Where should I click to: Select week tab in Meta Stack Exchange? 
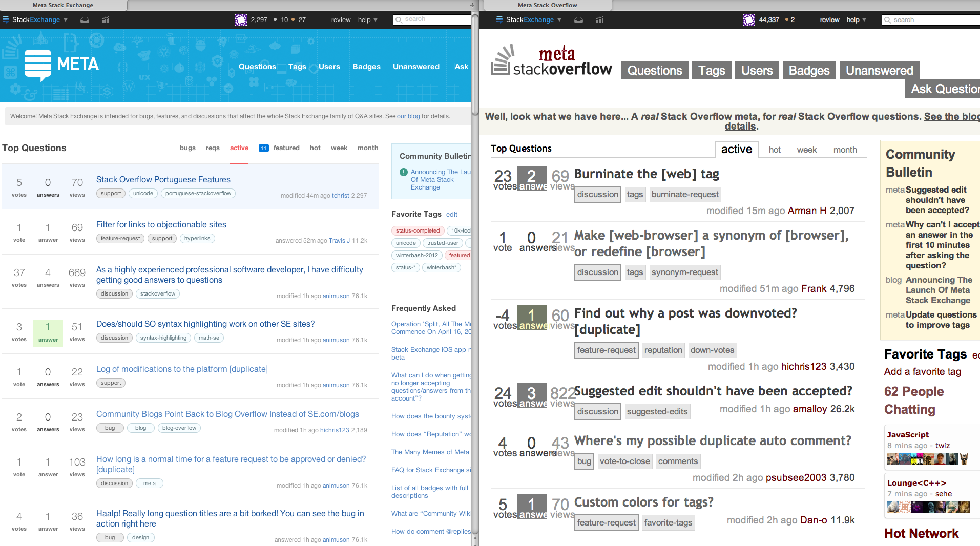coord(339,148)
